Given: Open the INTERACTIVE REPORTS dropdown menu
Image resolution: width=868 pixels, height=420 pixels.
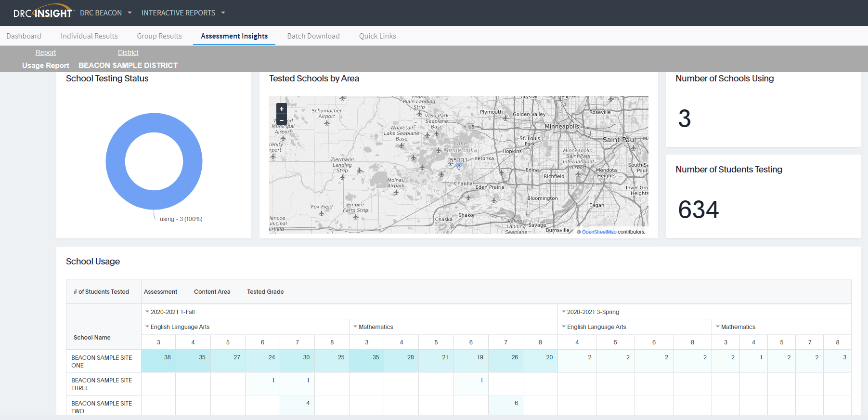Looking at the screenshot, I should [183, 13].
